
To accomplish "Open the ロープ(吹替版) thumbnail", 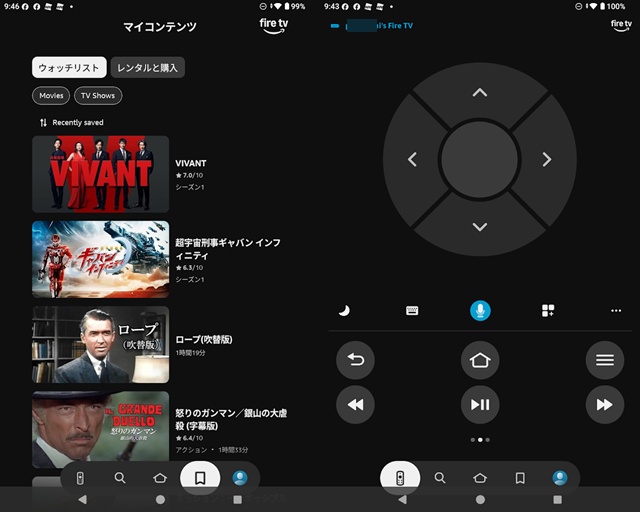I will (100, 344).
